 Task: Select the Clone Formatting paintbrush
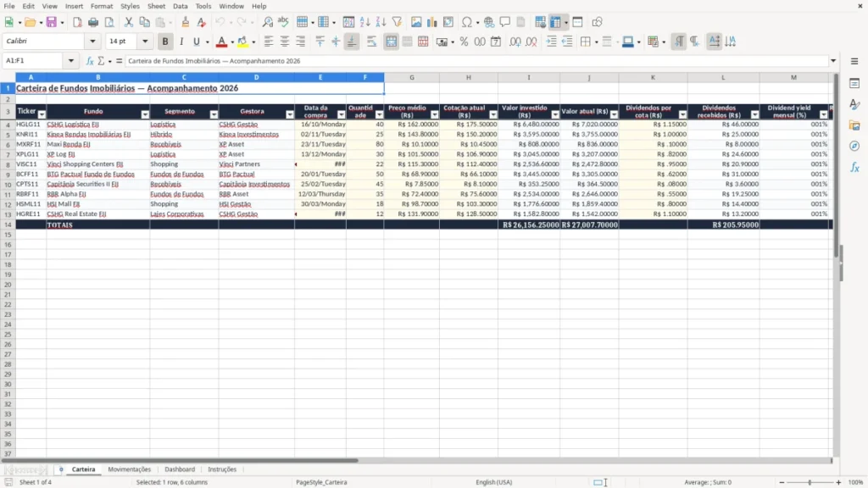pos(186,22)
